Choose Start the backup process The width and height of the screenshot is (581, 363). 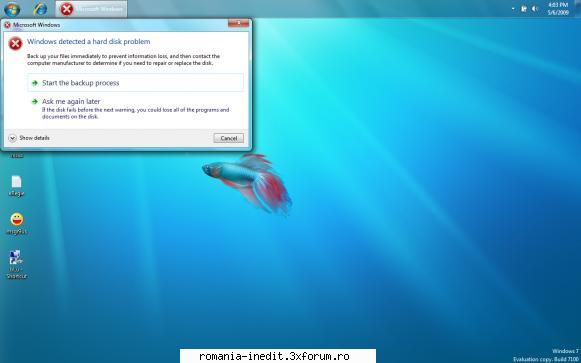[136, 83]
